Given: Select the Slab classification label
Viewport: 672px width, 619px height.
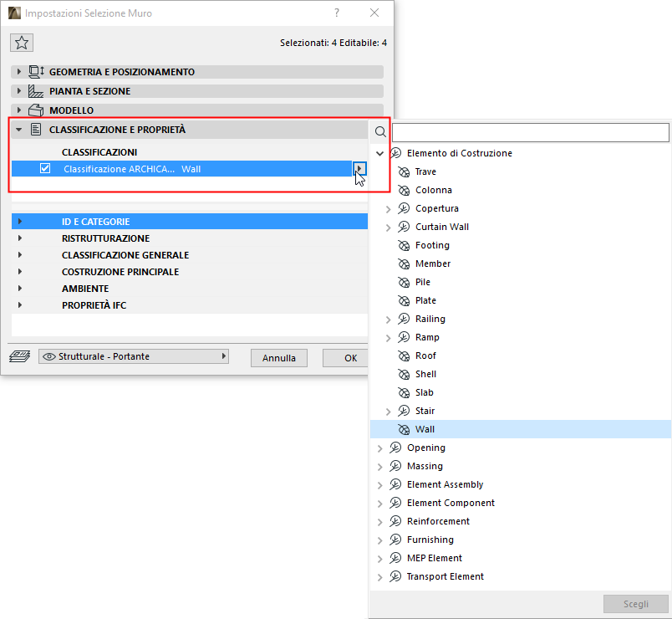Looking at the screenshot, I should [425, 392].
